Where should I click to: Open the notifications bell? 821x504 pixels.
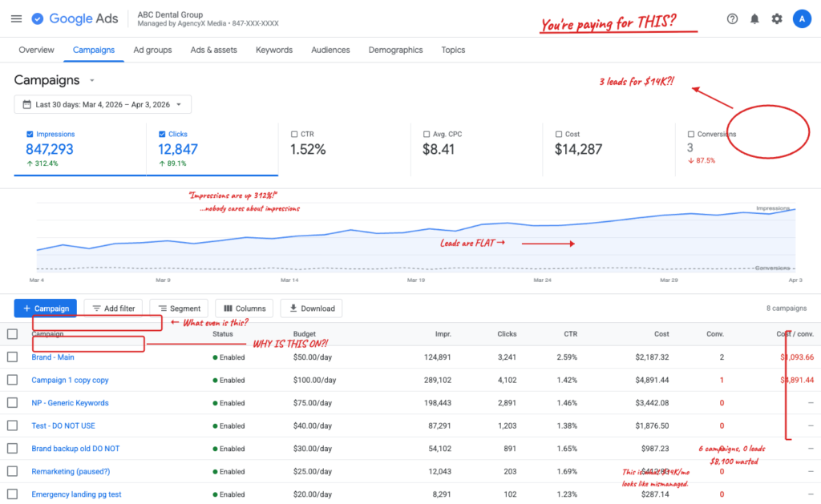[754, 18]
